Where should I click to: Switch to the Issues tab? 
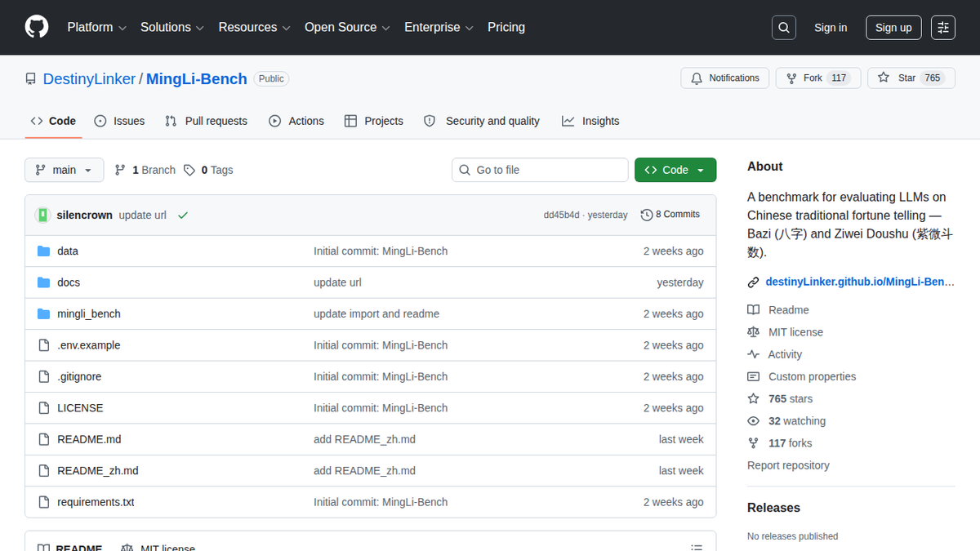point(119,121)
